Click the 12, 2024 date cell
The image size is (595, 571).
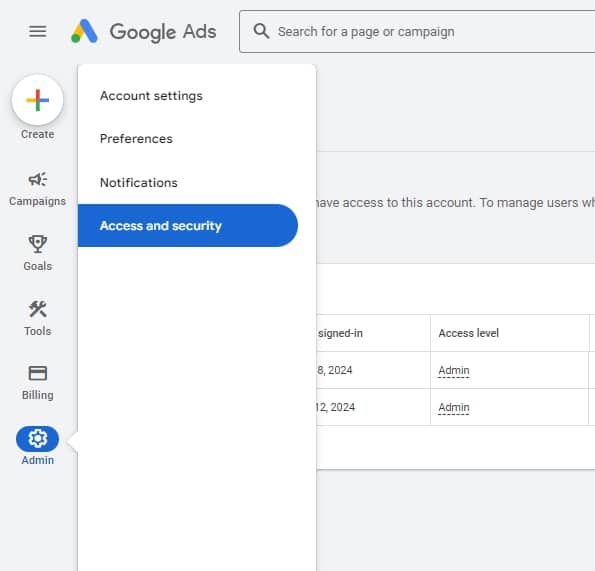tap(335, 407)
